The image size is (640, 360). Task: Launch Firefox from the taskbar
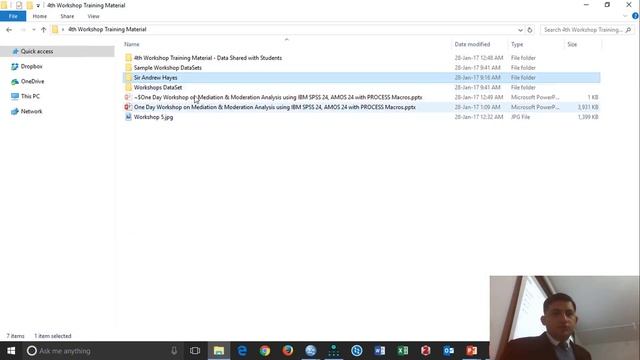point(288,351)
